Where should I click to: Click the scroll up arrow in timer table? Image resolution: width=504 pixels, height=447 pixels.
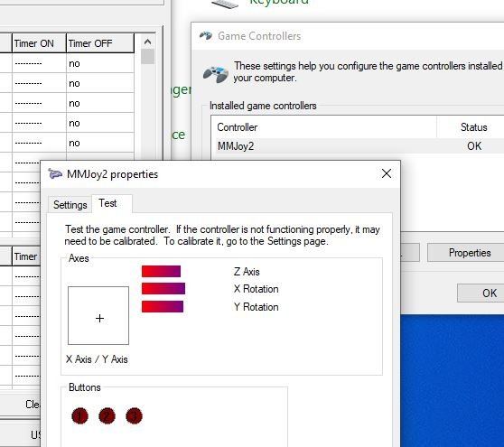click(147, 42)
